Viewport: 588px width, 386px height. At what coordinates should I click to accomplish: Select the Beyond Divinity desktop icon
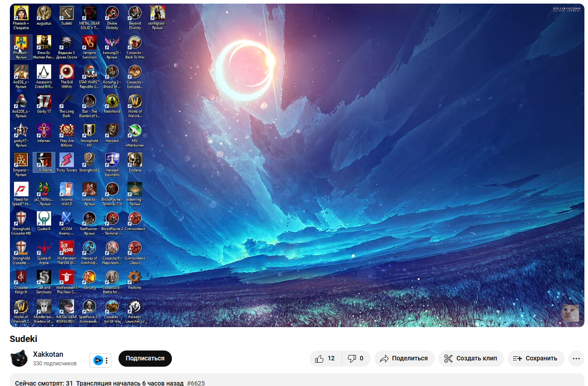click(x=135, y=18)
